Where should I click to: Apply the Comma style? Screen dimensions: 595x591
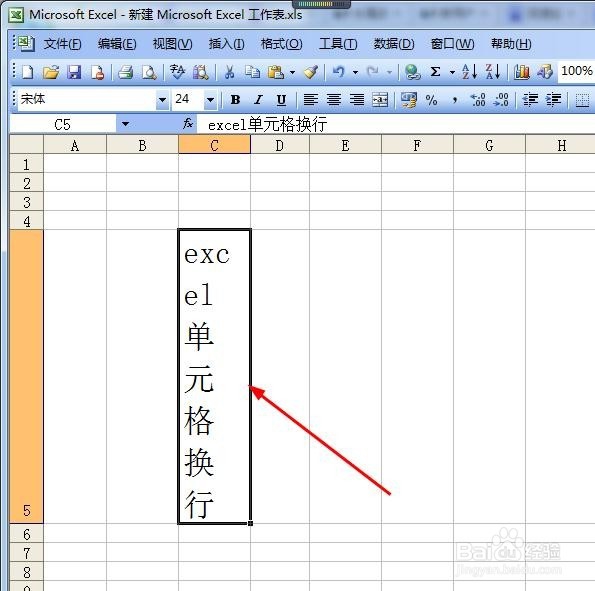(x=455, y=100)
